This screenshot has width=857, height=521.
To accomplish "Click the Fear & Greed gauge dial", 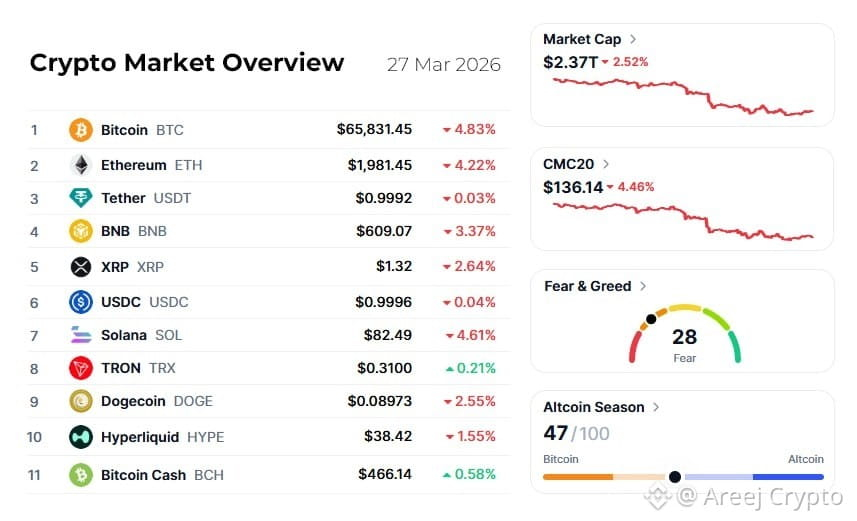I will [684, 333].
